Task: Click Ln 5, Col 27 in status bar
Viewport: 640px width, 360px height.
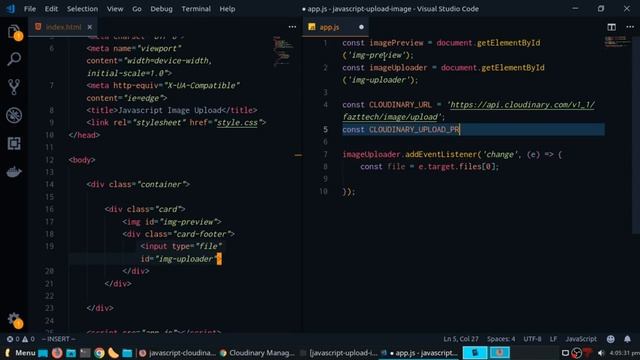Action: (461, 339)
